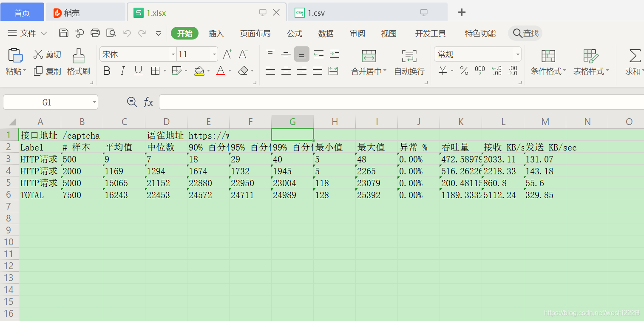Switch to the 数据 tab
Screen dimensions: 644x321
coord(326,33)
